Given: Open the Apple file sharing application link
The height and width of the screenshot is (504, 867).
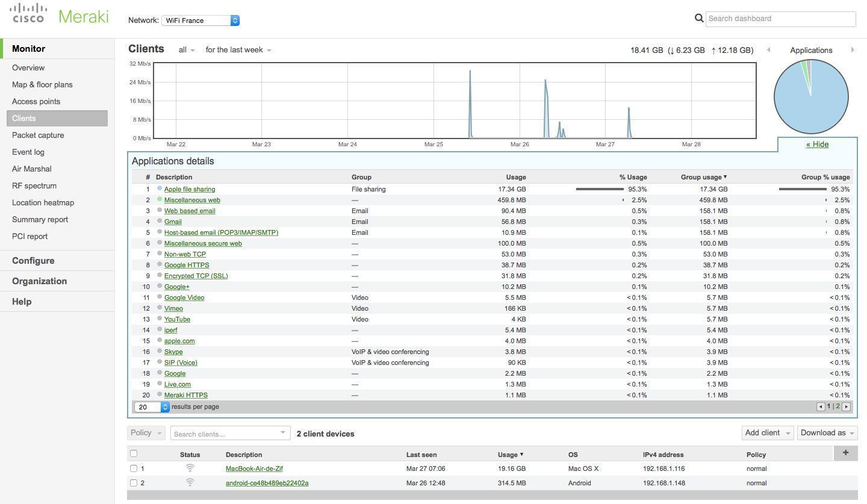Looking at the screenshot, I should (190, 189).
